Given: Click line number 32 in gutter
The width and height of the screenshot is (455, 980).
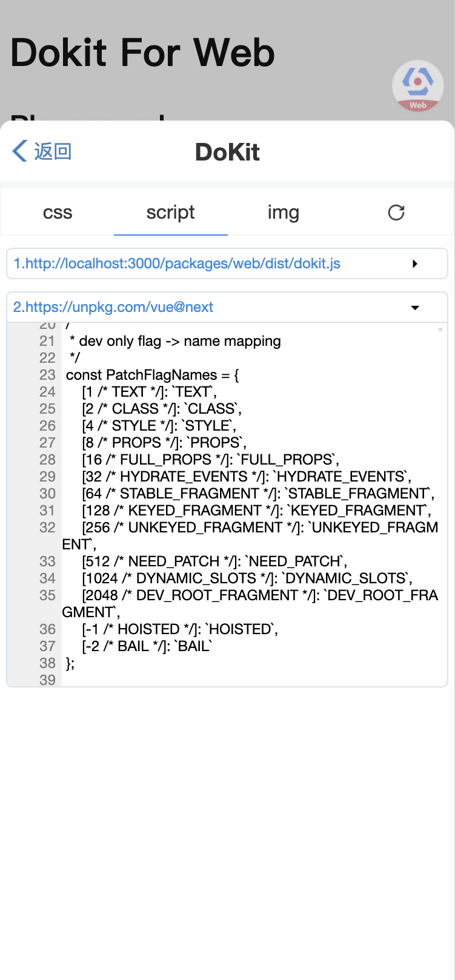Looking at the screenshot, I should (47, 528).
